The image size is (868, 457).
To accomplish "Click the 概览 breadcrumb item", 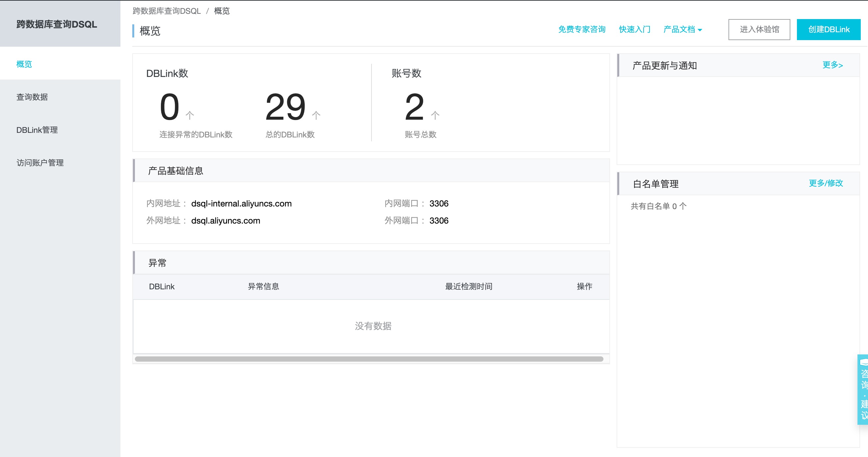I will point(222,11).
